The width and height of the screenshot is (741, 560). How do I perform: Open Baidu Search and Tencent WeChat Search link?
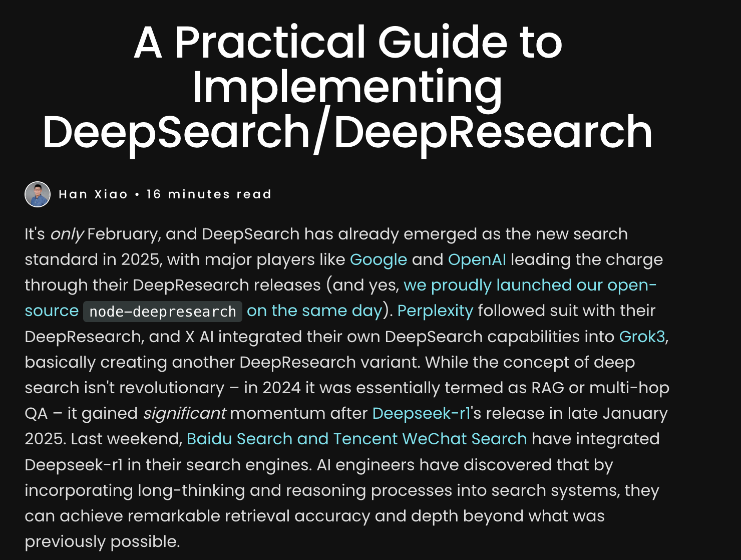click(x=356, y=439)
